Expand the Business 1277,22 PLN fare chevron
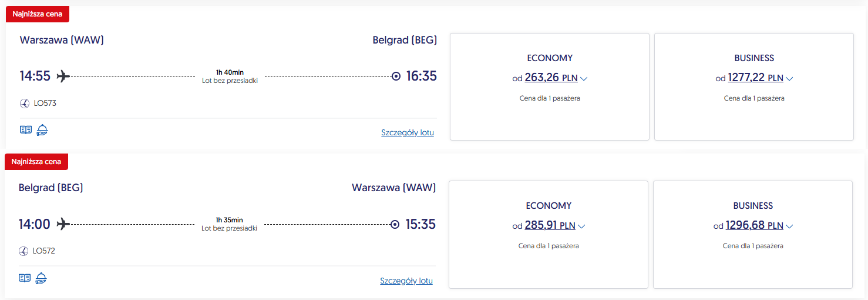 (x=789, y=78)
